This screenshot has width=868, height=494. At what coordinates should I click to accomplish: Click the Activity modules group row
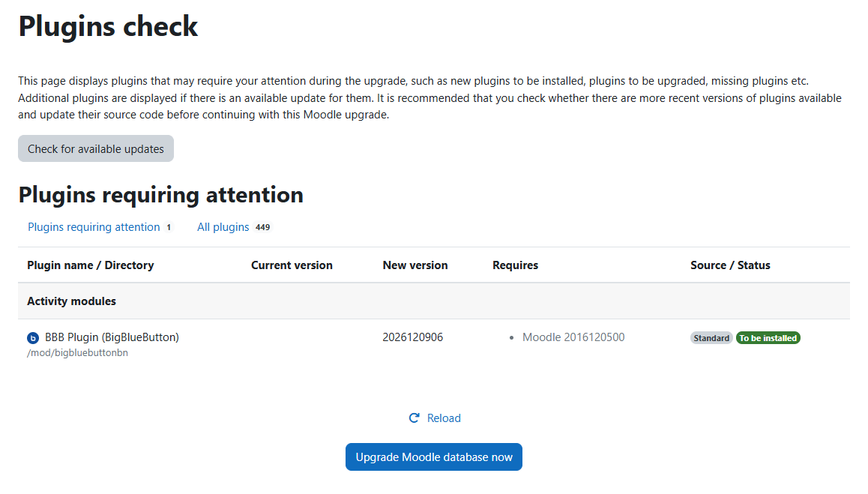[71, 301]
